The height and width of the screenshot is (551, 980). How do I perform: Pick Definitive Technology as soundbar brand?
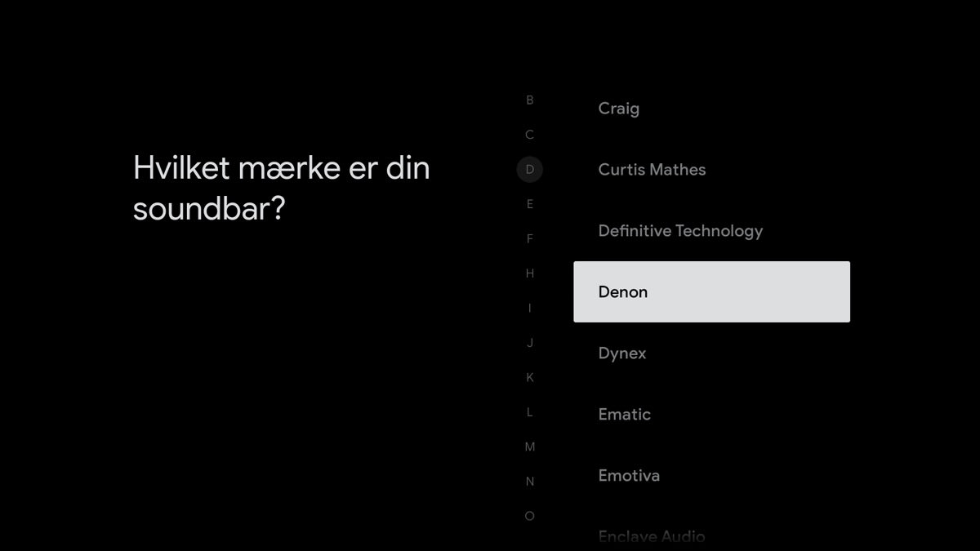(x=711, y=231)
